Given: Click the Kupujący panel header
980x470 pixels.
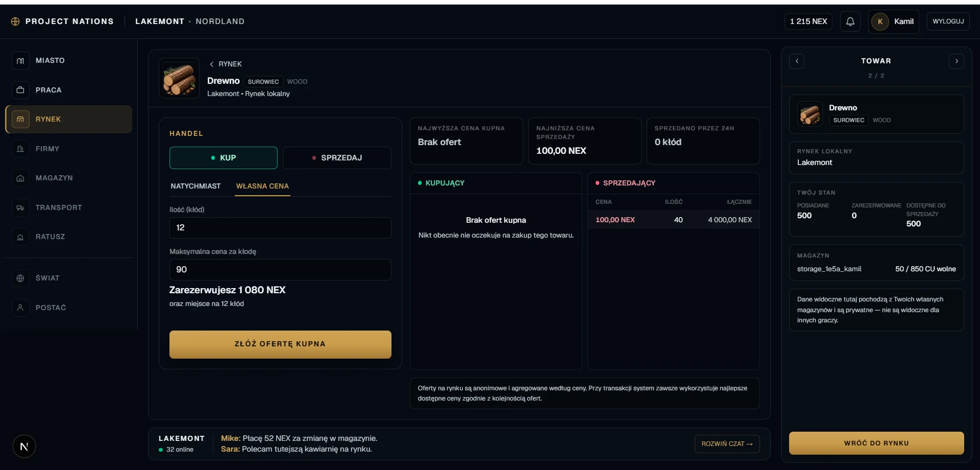Looking at the screenshot, I should pyautogui.click(x=496, y=183).
